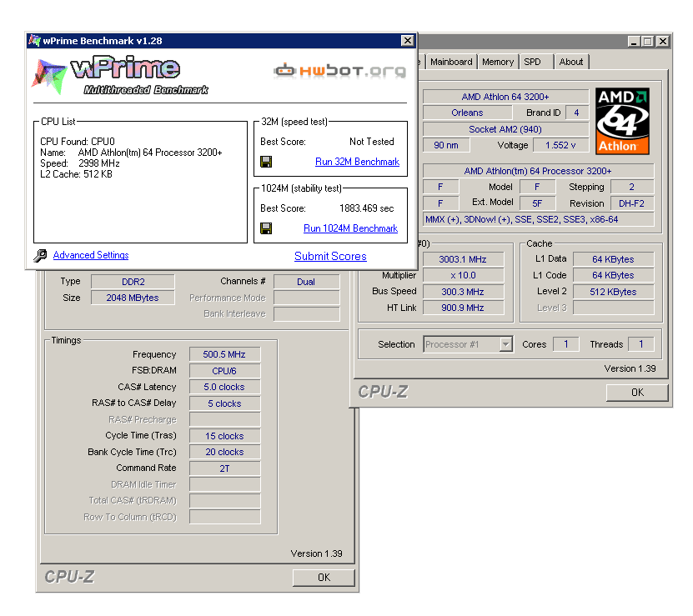The width and height of the screenshot is (693, 616).
Task: Click the AMD Athlon 64 logo
Action: click(x=622, y=121)
